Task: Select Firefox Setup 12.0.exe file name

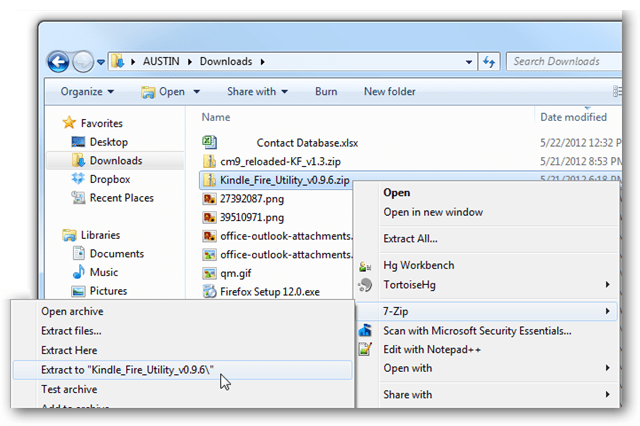Action: [x=270, y=292]
